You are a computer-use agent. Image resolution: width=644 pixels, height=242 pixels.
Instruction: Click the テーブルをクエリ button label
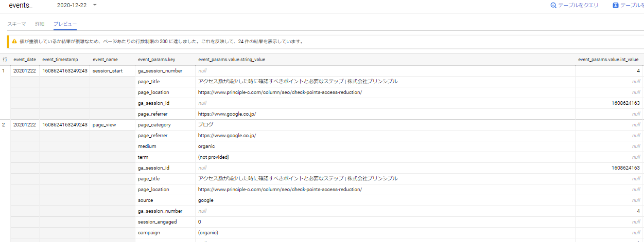(579, 6)
